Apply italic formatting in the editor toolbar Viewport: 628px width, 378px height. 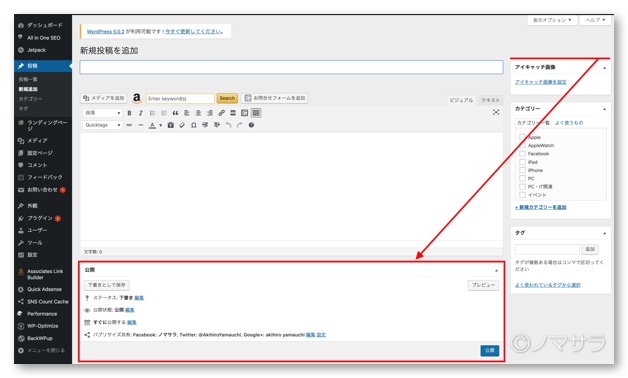(141, 113)
